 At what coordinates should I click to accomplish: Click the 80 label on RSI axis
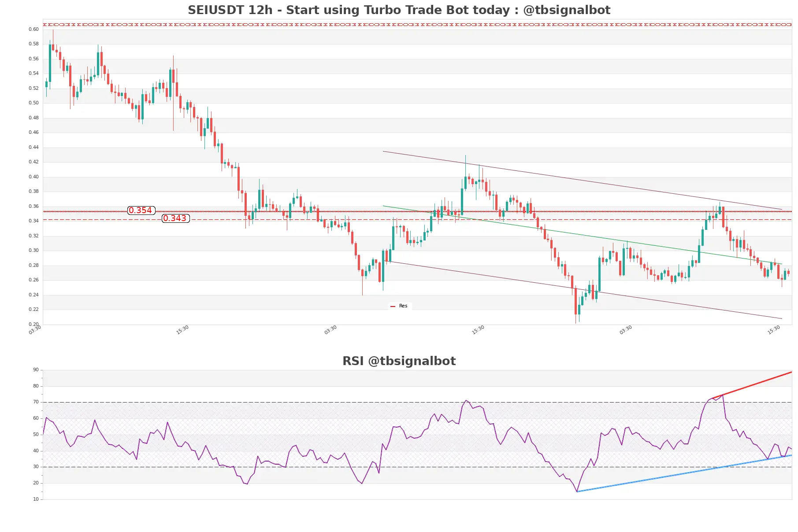[x=36, y=386]
